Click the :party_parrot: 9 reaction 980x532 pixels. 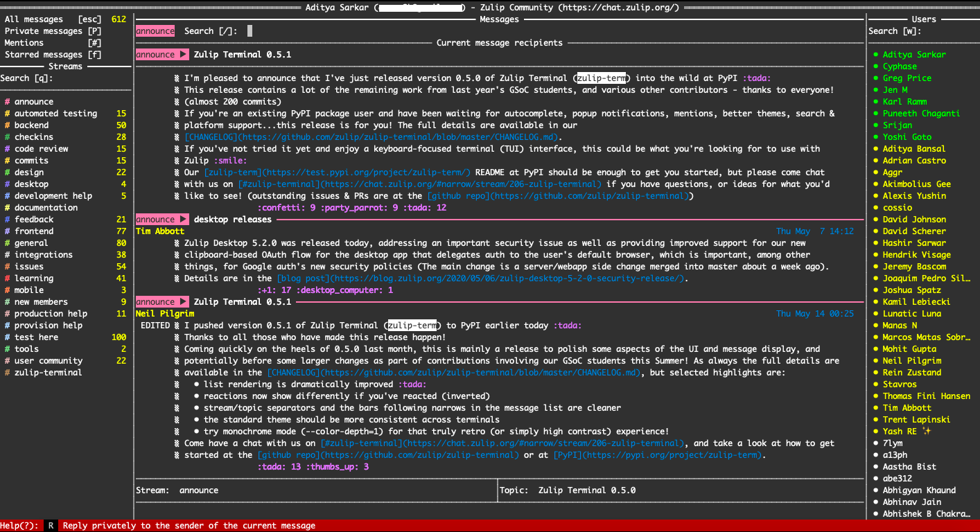360,208
